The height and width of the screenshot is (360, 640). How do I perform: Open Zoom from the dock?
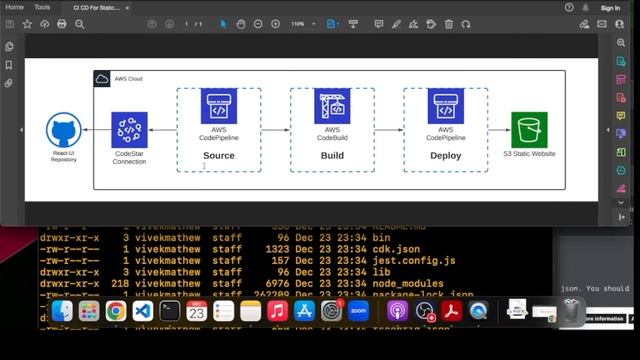pos(358,311)
